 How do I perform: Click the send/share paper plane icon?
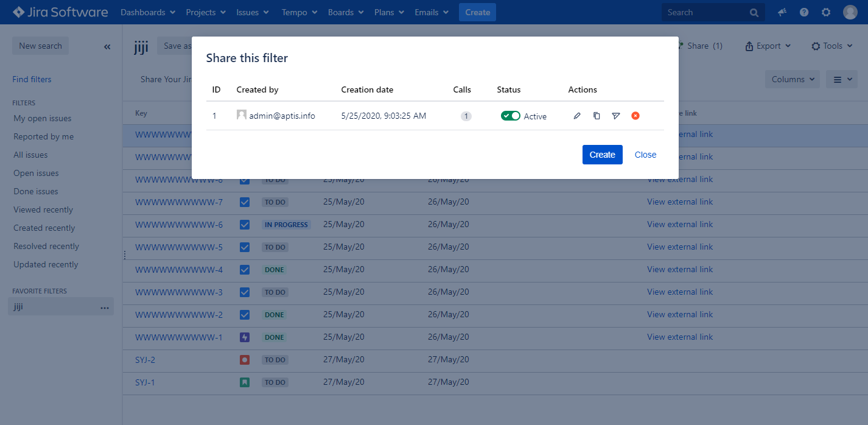pyautogui.click(x=616, y=116)
